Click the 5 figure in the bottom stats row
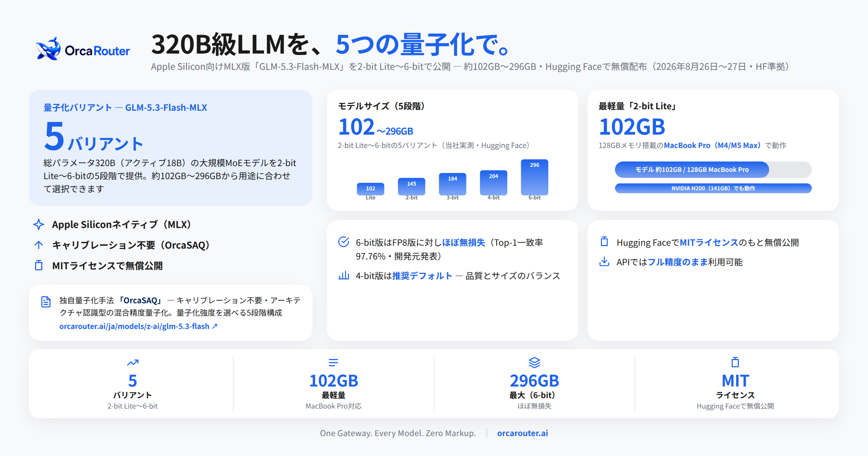Screen dimensions: 868x456 pyautogui.click(x=133, y=381)
